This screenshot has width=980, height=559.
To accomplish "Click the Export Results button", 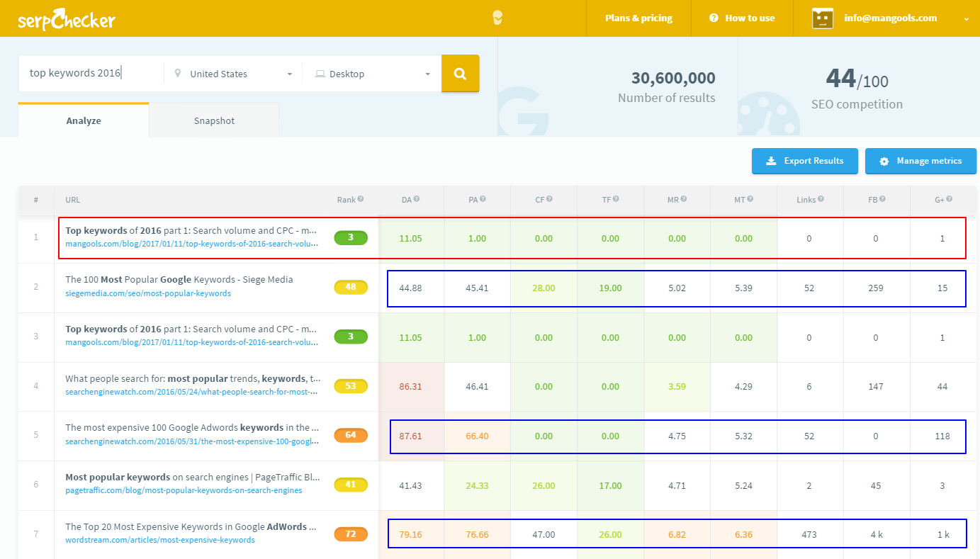I will click(805, 161).
